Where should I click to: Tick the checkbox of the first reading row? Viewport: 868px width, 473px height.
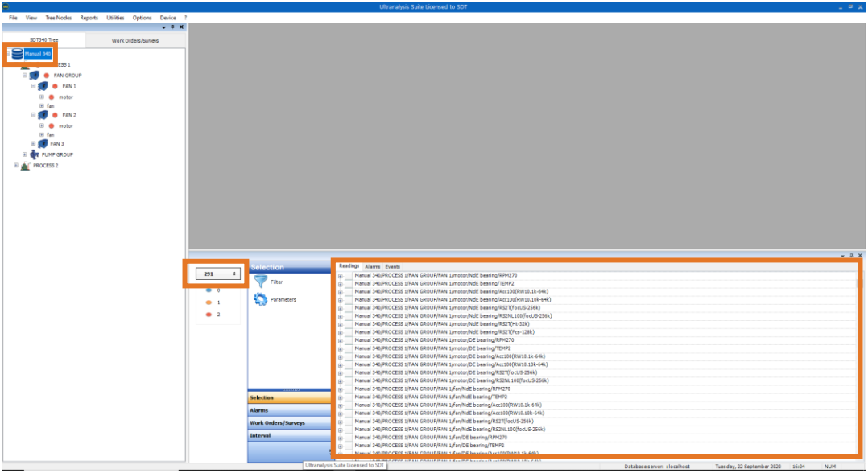click(349, 275)
